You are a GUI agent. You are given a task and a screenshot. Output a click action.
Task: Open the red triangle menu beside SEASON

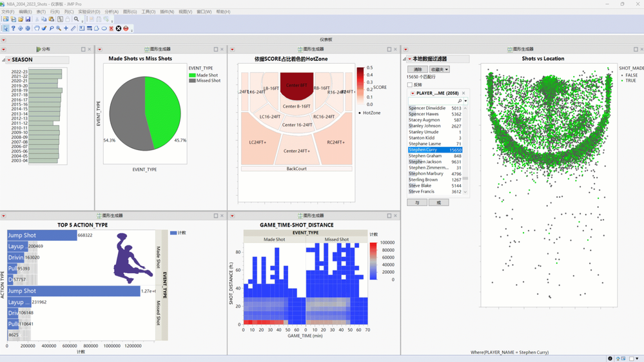pos(8,60)
